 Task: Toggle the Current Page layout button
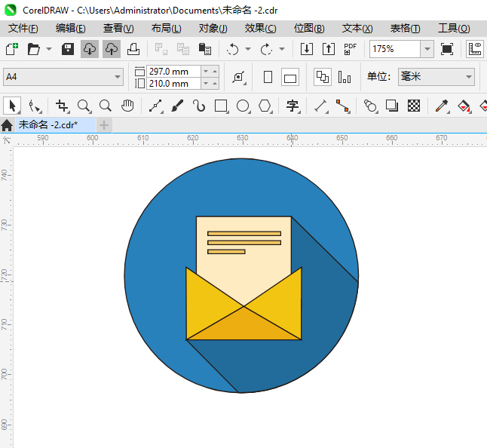coord(345,77)
